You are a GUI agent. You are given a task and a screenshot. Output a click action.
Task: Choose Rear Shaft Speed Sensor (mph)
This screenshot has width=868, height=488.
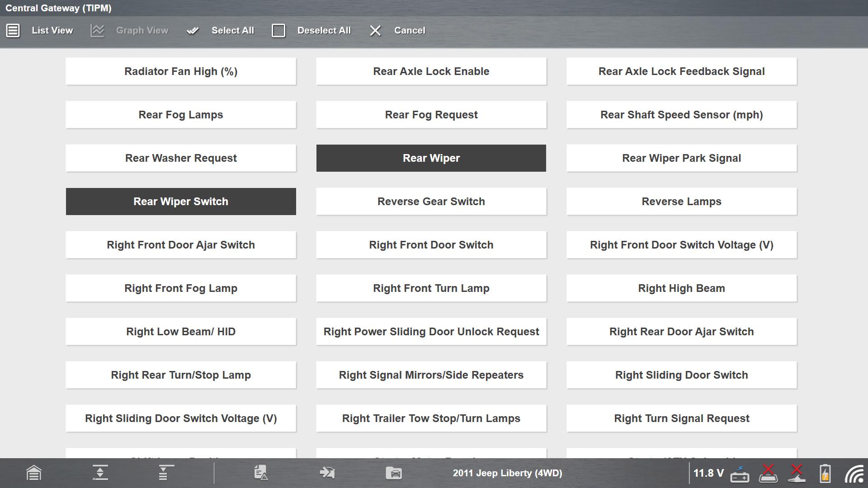681,115
